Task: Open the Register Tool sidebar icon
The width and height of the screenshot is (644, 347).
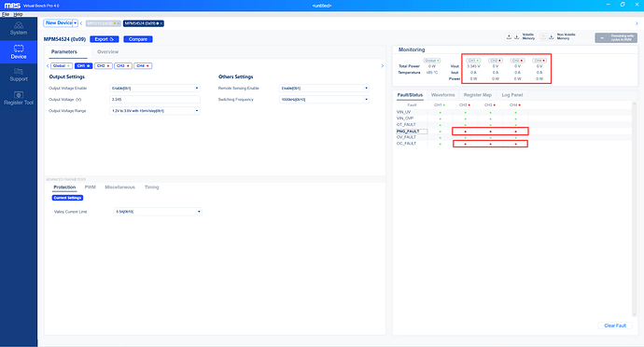Action: coord(19,98)
